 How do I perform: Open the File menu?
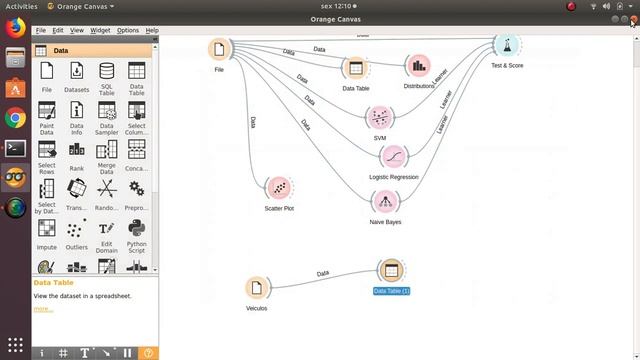(41, 30)
